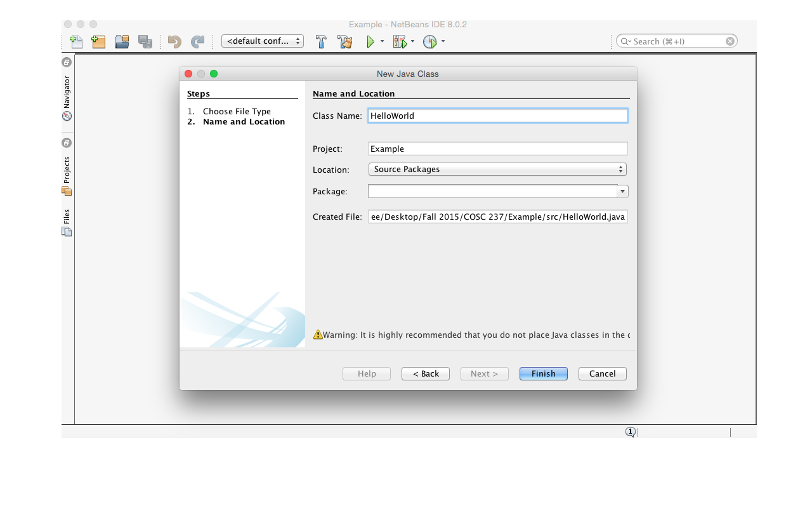Profile the project with the profiler clock icon
Screen dimensions: 812x508
430,41
